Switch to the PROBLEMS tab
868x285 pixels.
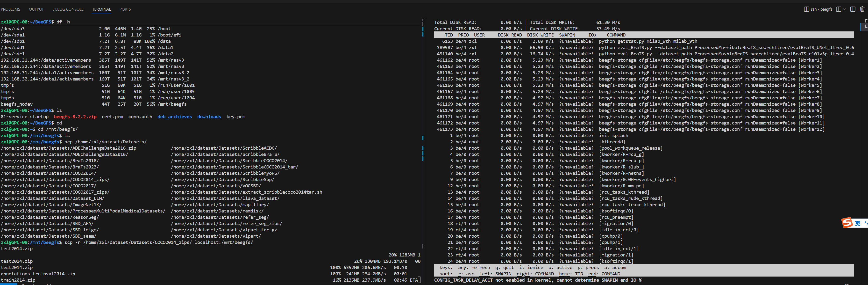(x=10, y=9)
